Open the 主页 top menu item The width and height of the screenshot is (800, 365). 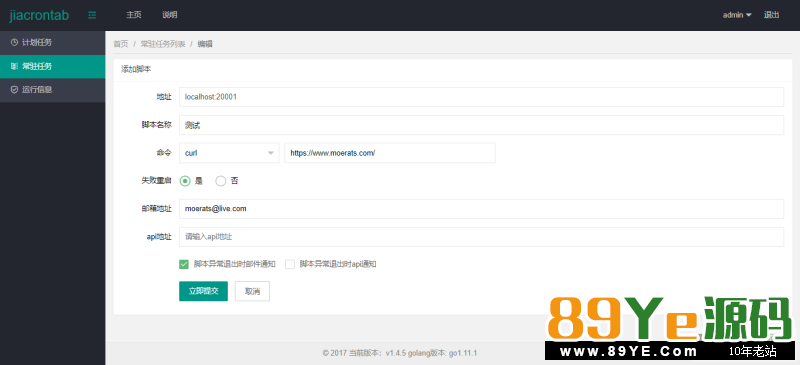pos(134,15)
